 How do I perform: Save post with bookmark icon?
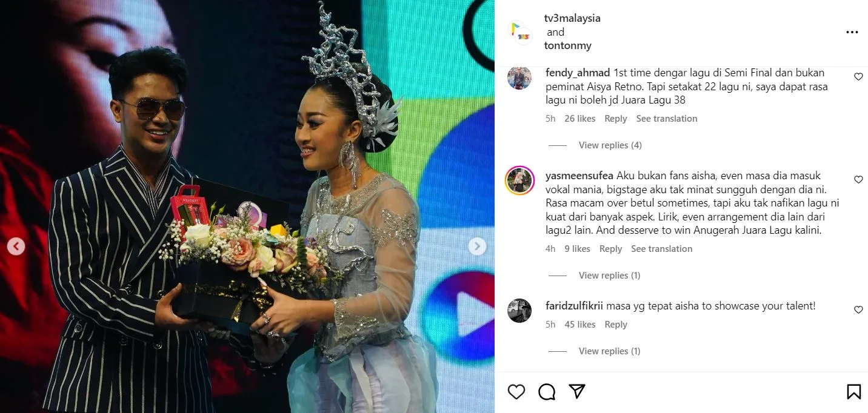pos(853,392)
